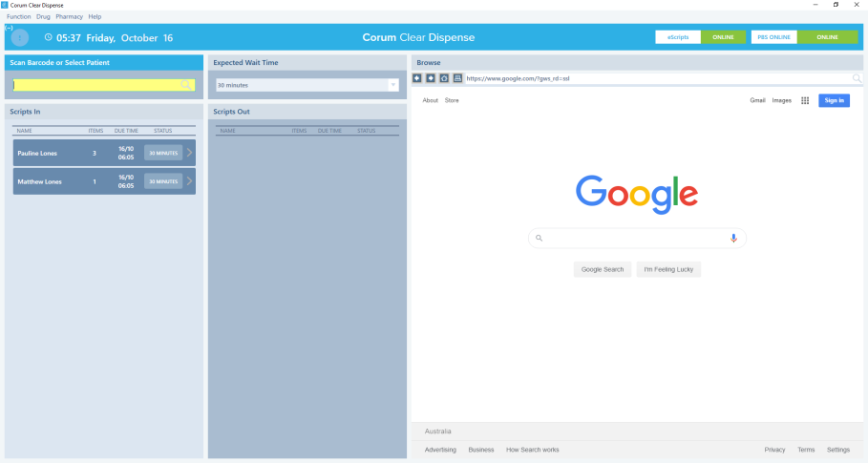This screenshot has height=463, width=868.
Task: Click the blue Sign in button
Action: coord(834,100)
